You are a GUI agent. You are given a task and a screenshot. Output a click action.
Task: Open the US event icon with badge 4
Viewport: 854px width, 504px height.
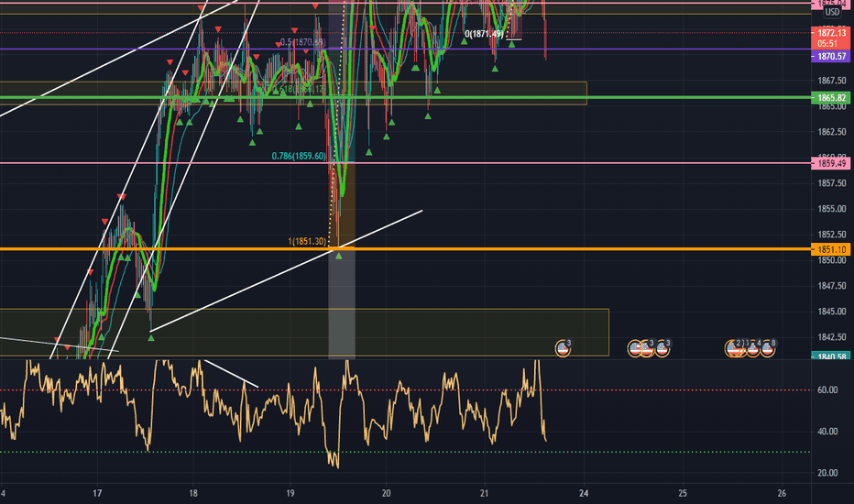753,348
